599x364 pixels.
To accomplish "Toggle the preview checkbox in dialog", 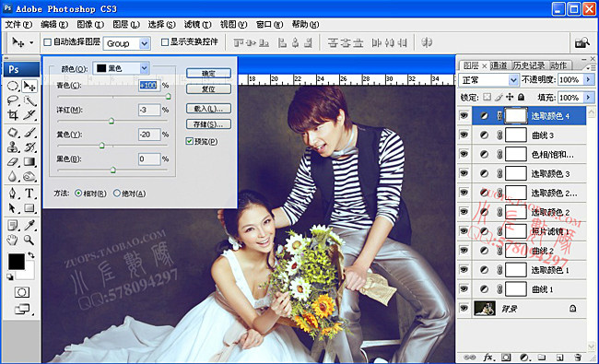I will tap(190, 141).
